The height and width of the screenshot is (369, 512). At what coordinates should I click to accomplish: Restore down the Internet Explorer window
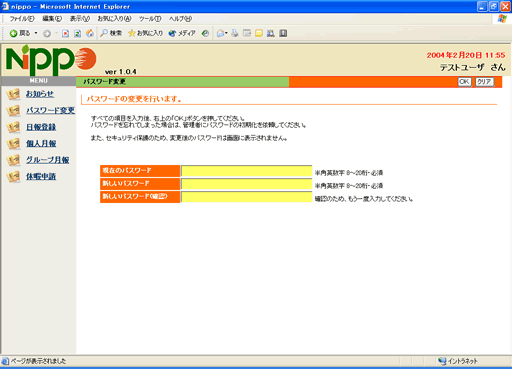(494, 6)
